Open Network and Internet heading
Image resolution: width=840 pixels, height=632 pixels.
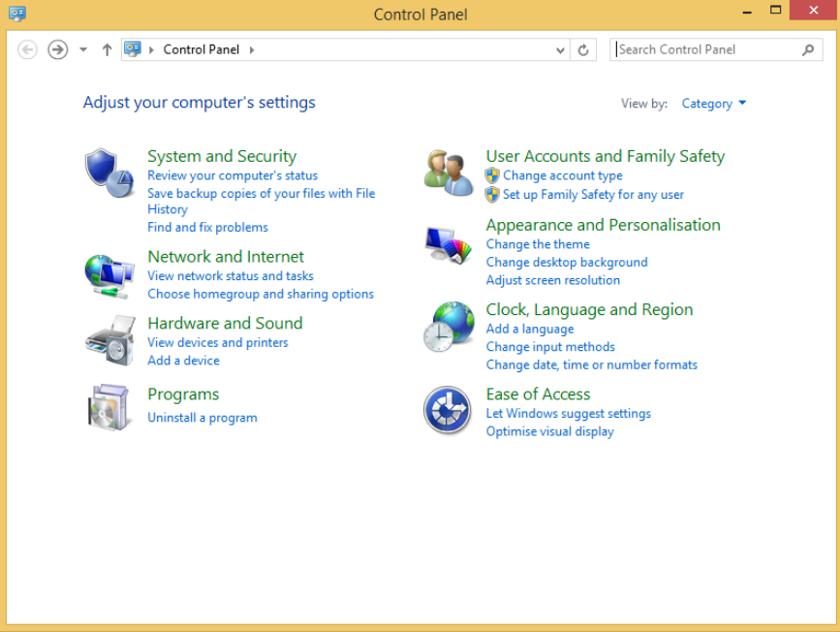226,257
